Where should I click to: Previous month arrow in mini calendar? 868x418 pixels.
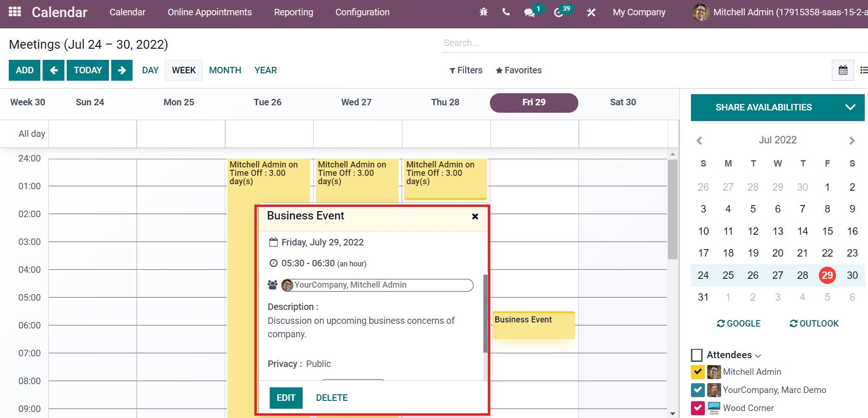pos(699,140)
